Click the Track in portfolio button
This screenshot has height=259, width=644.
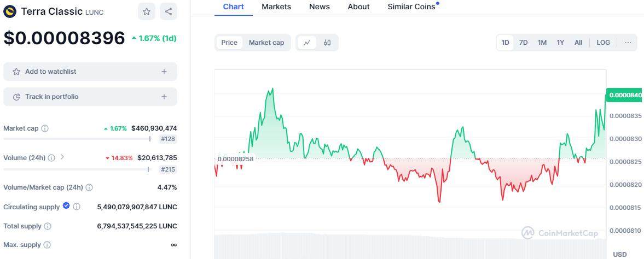[x=90, y=97]
